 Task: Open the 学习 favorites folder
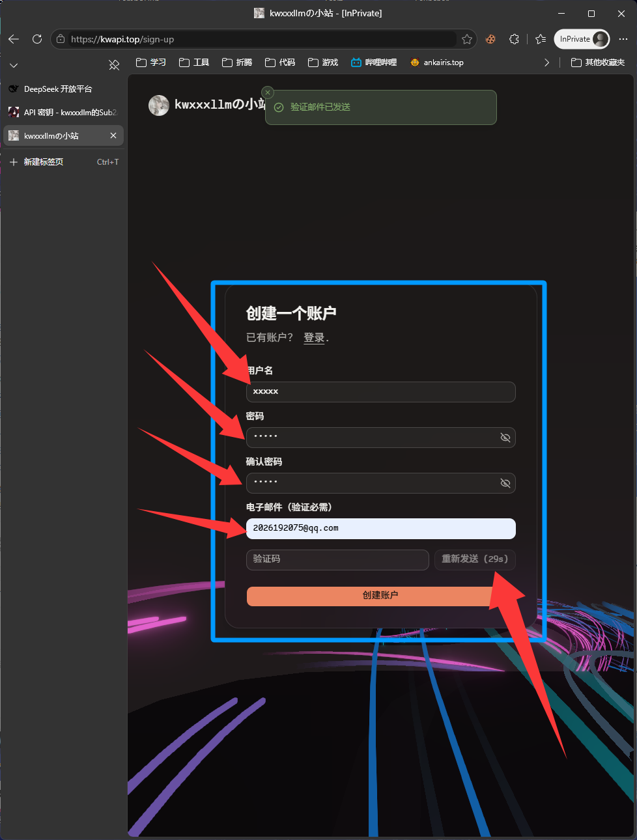pyautogui.click(x=151, y=63)
